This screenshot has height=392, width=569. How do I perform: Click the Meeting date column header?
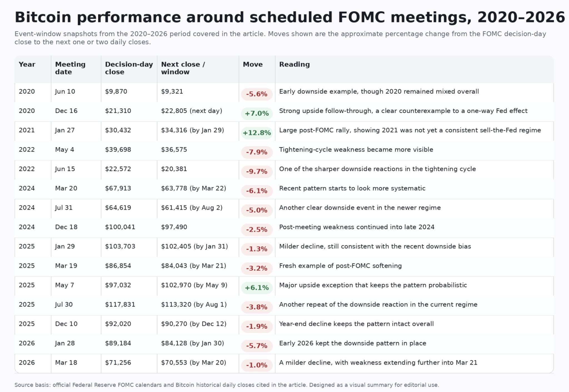pos(70,68)
